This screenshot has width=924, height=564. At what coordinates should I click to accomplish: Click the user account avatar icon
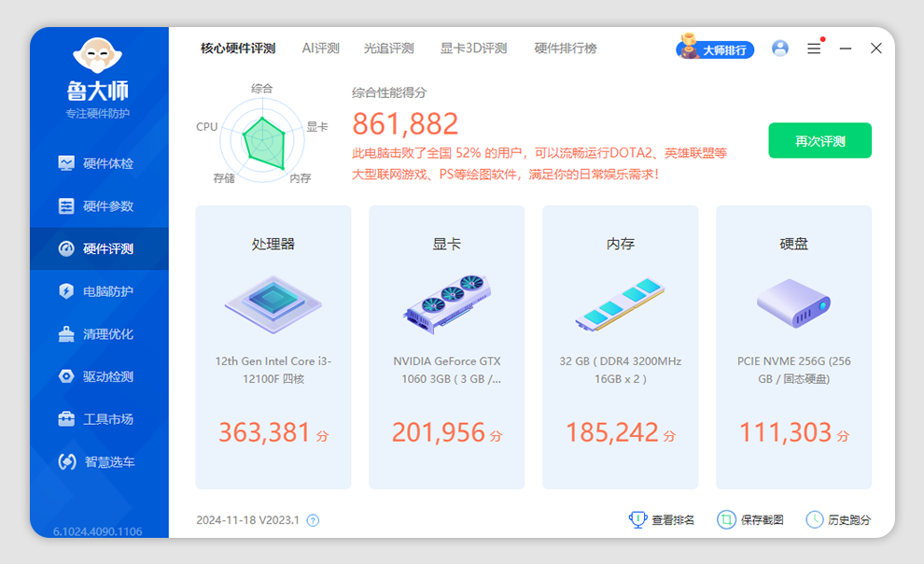780,49
